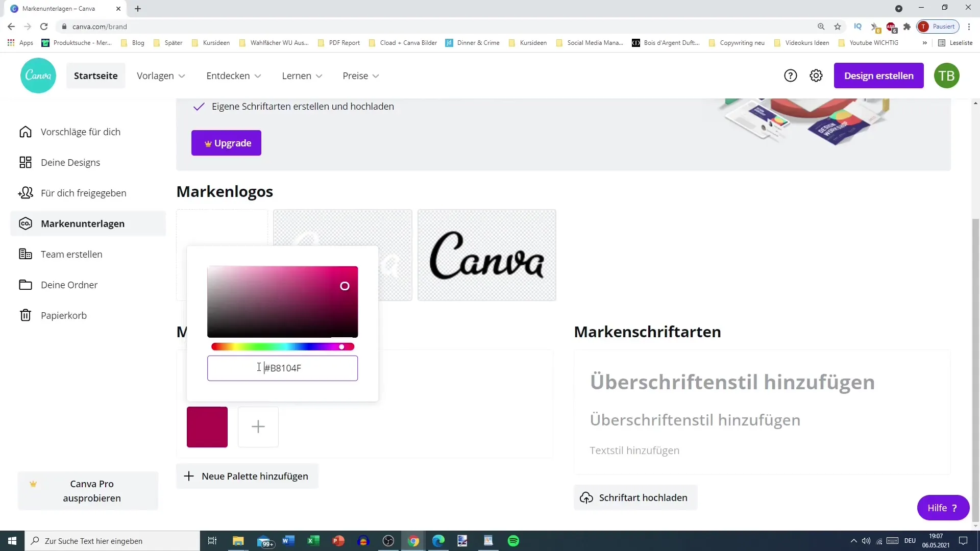Click the Deine Designs sidebar icon

pos(25,162)
